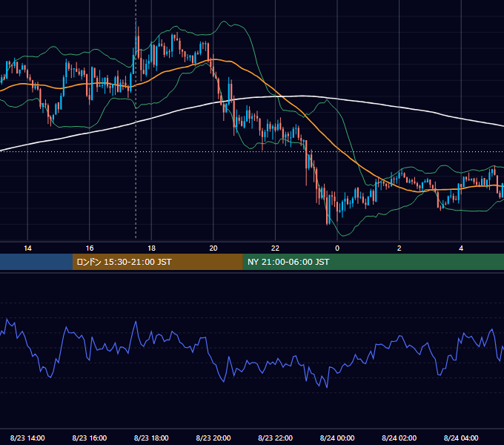Click the hour label 18 on price chart axis
Image resolution: width=504 pixels, height=445 pixels.
pos(151,248)
